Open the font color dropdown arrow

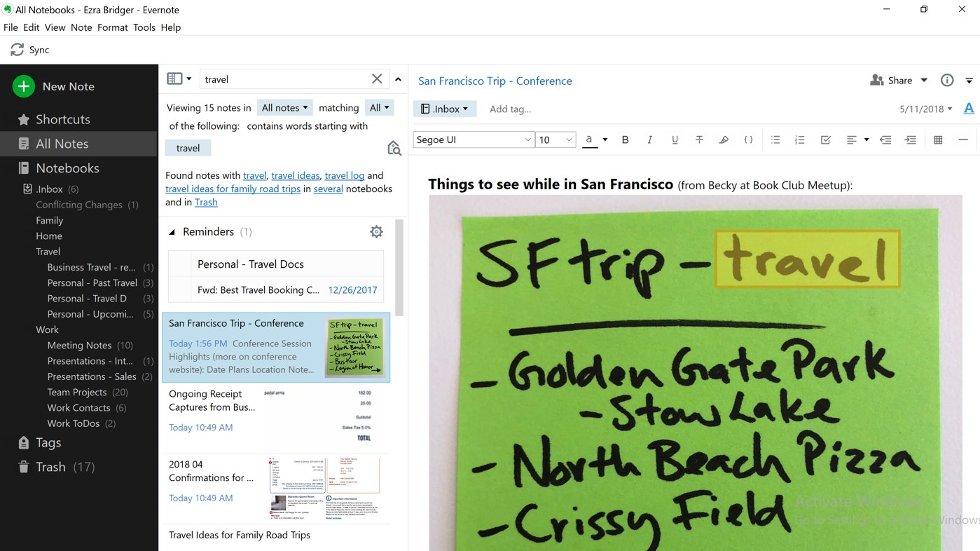click(x=605, y=140)
